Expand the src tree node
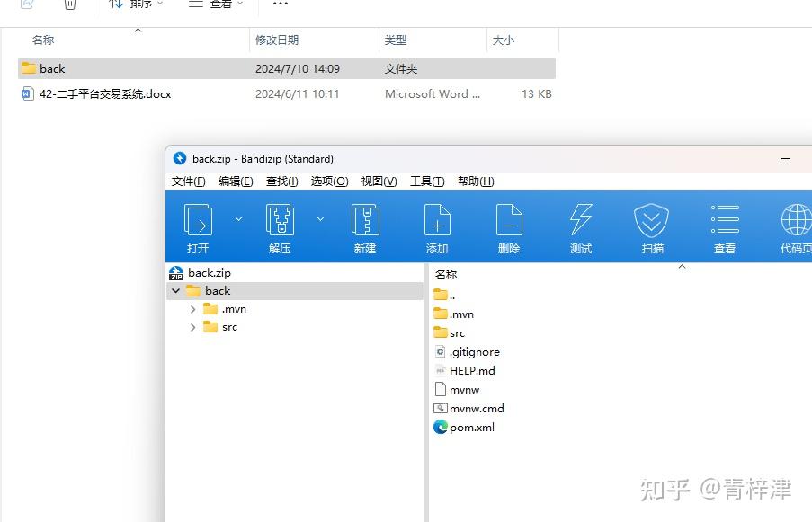The height and width of the screenshot is (522, 812). (192, 327)
